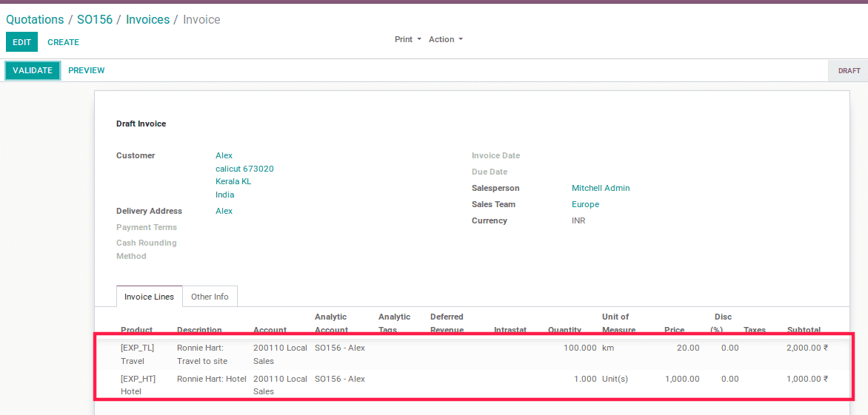Click the EDIT button

coord(22,42)
